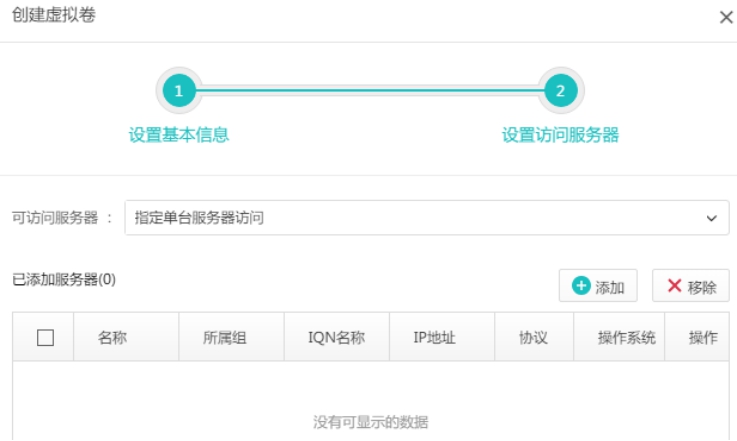Click the red X icon for 移除

674,287
